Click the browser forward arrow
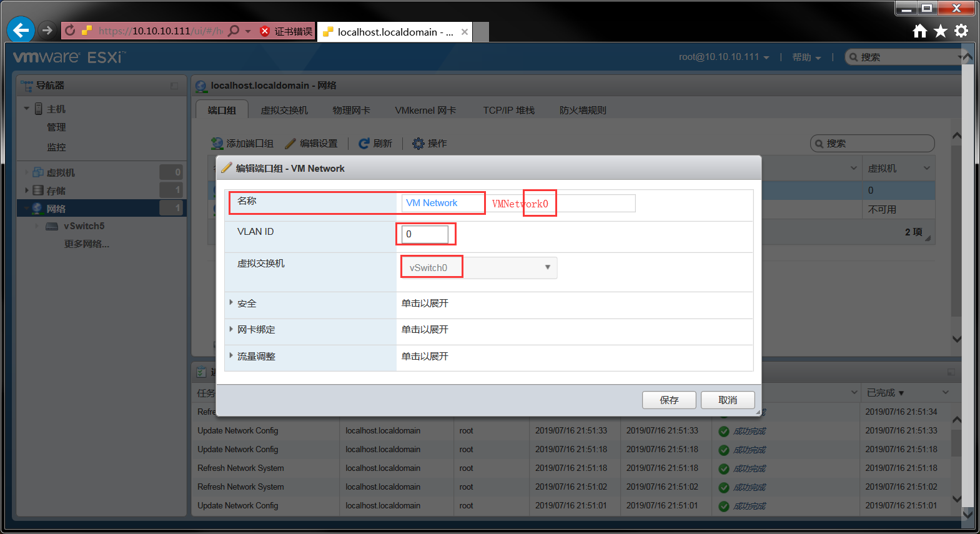The height and width of the screenshot is (534, 980). pyautogui.click(x=47, y=30)
